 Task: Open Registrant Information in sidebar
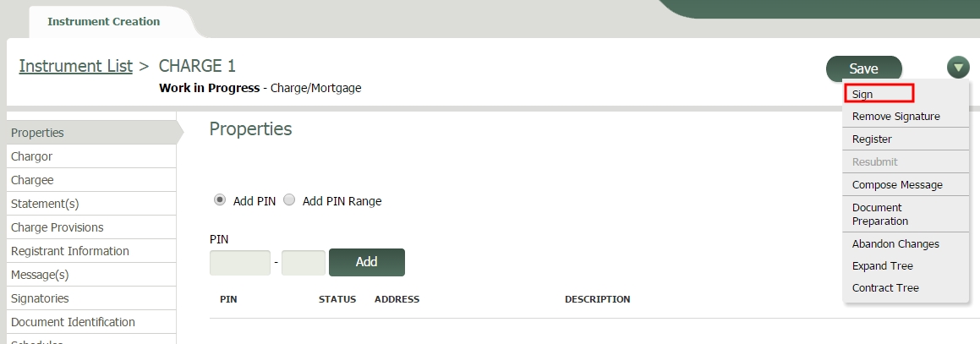tap(91, 251)
